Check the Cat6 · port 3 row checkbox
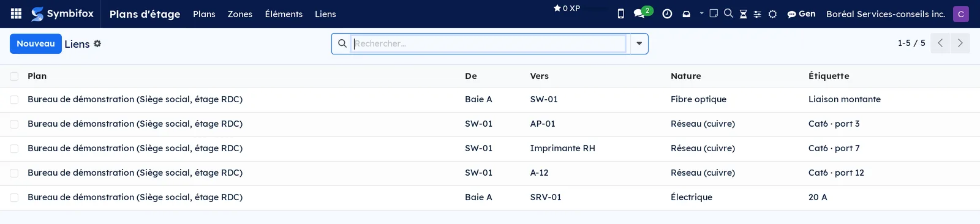This screenshot has height=224, width=980. coord(14,124)
